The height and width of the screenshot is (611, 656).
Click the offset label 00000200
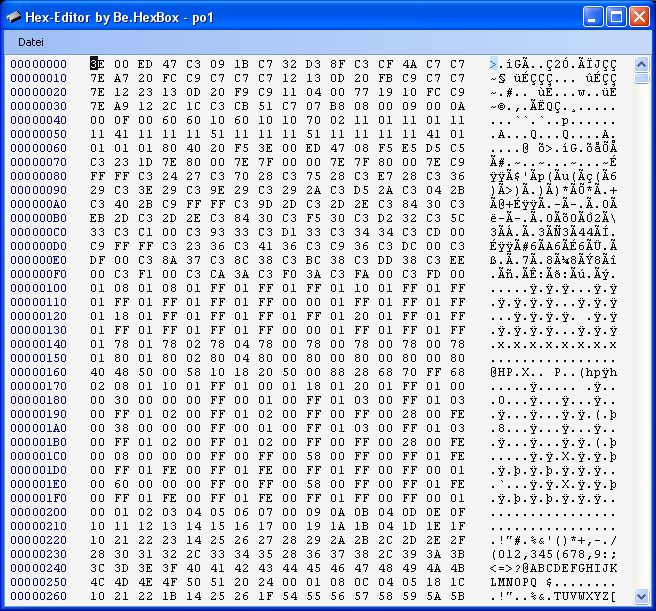39,512
